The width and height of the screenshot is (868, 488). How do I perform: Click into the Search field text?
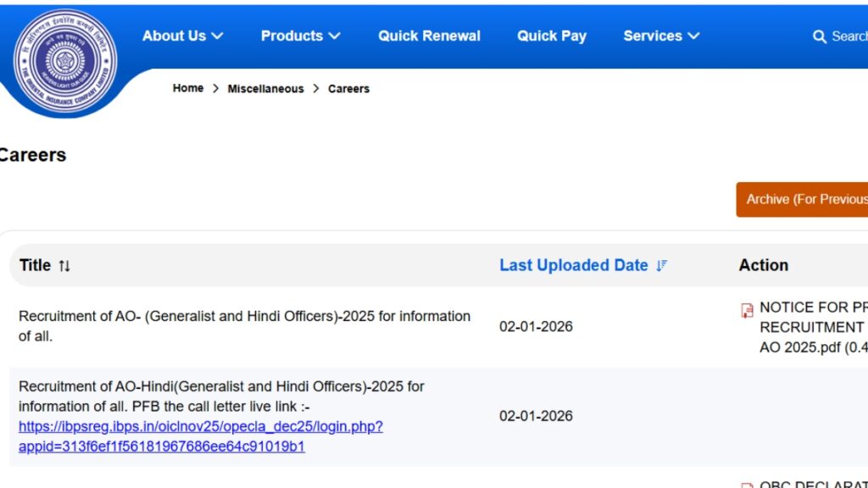(849, 36)
